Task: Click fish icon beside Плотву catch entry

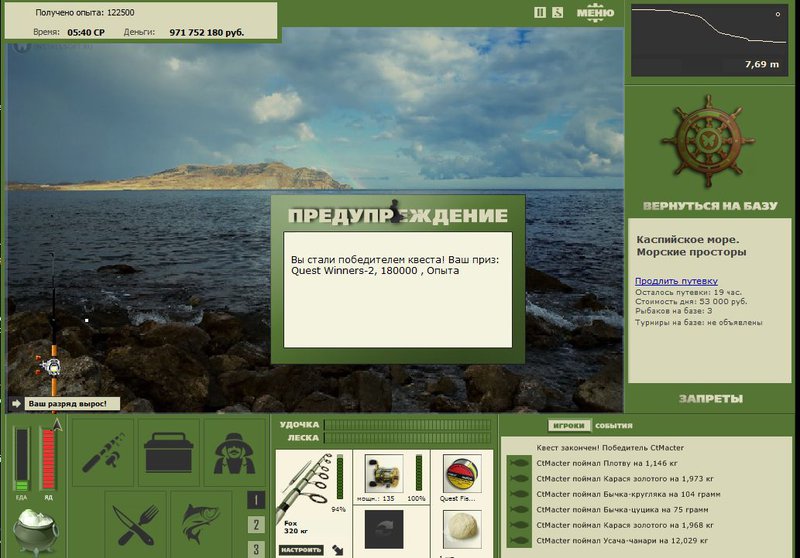Action: pos(519,464)
